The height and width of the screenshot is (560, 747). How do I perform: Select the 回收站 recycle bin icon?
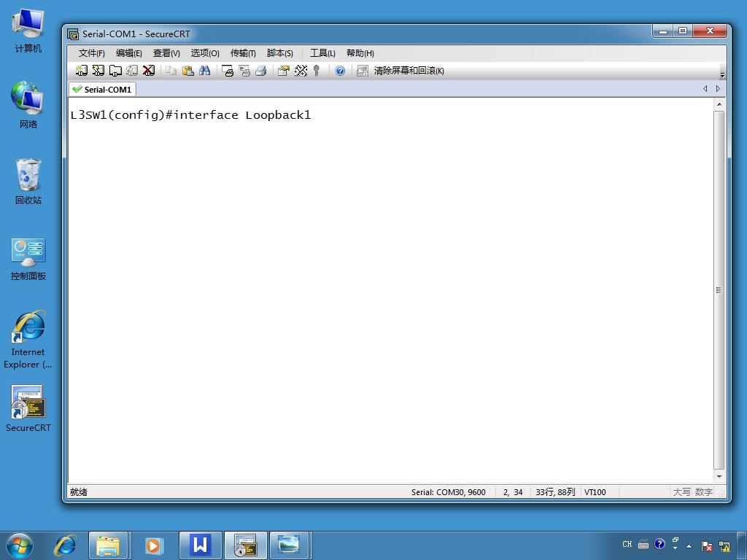tap(28, 182)
